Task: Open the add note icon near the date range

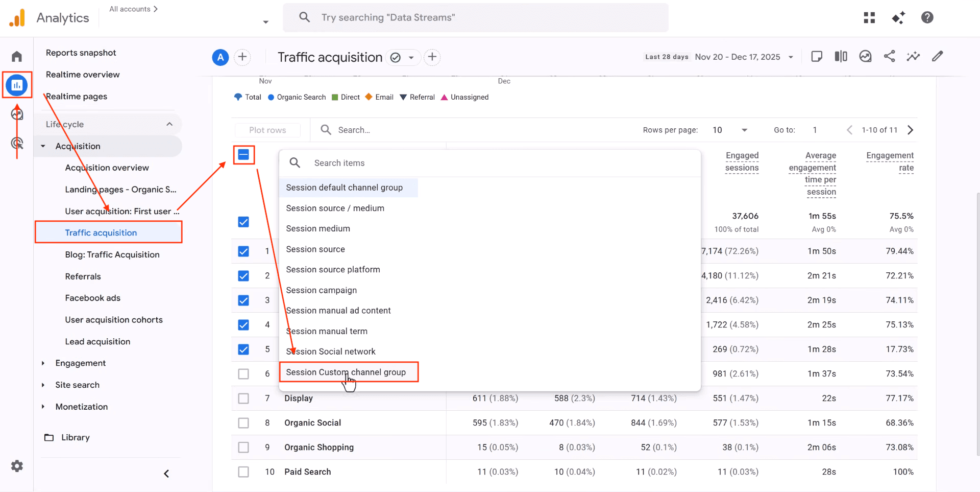Action: coord(817,57)
